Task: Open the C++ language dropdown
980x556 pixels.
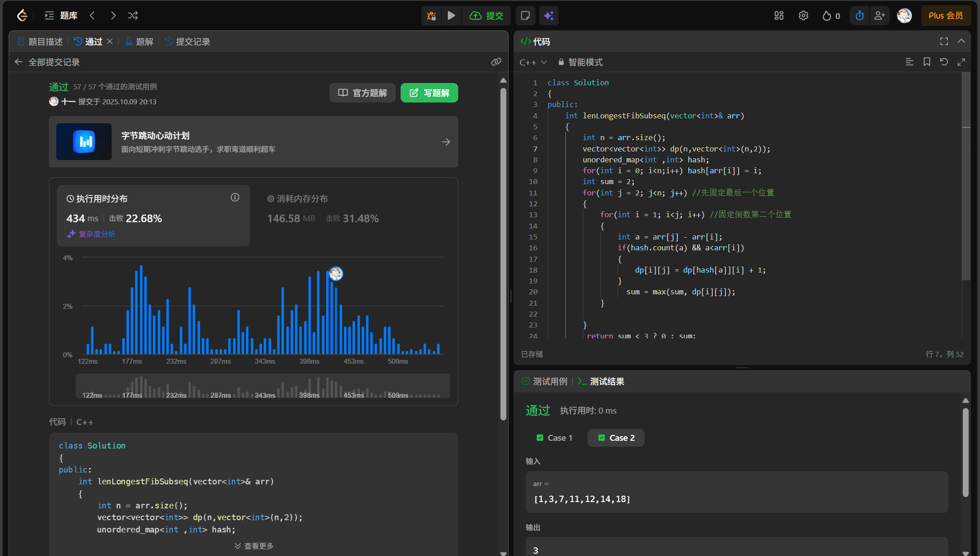Action: pos(533,62)
